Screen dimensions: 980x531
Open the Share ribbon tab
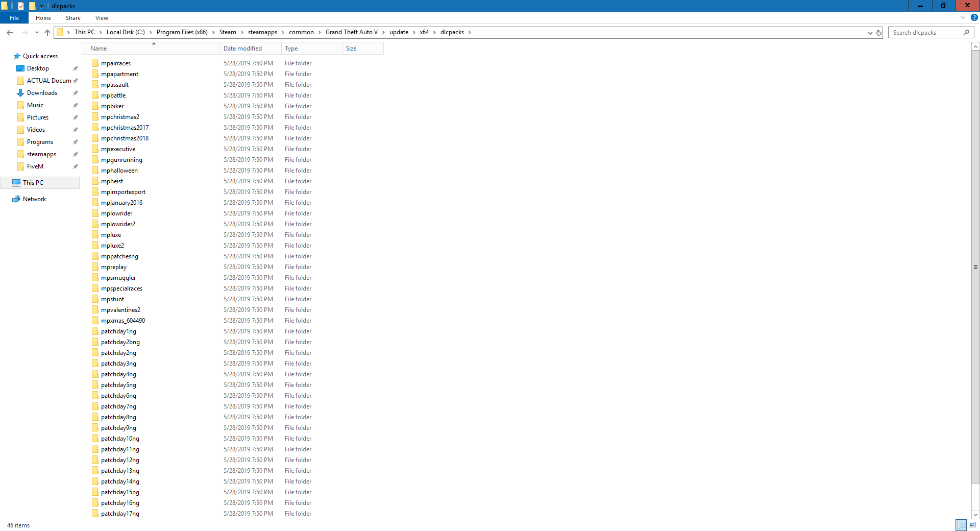pos(73,18)
